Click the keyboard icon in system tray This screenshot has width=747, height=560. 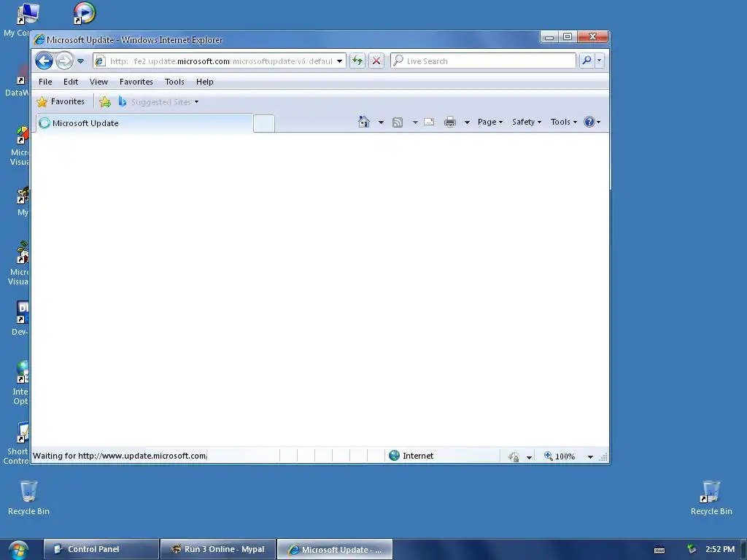click(659, 550)
